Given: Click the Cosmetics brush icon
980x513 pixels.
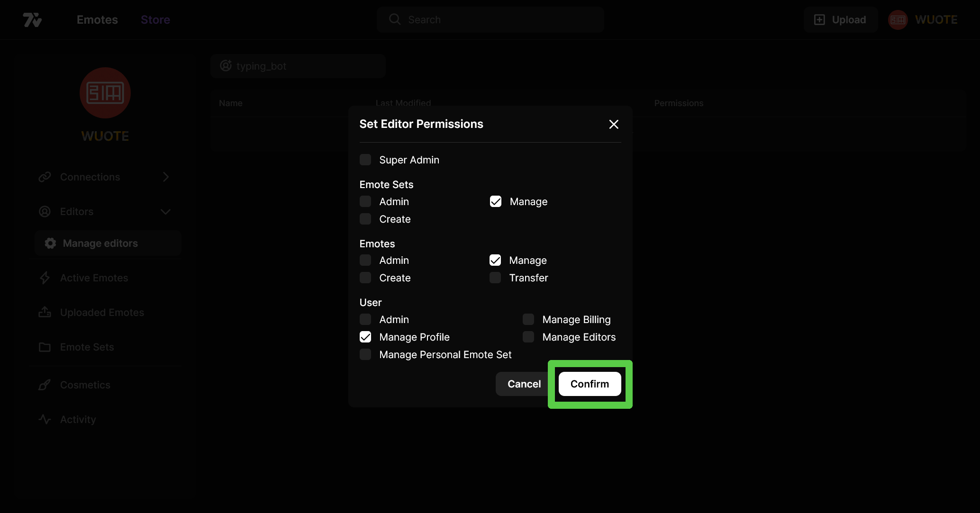Looking at the screenshot, I should tap(45, 385).
